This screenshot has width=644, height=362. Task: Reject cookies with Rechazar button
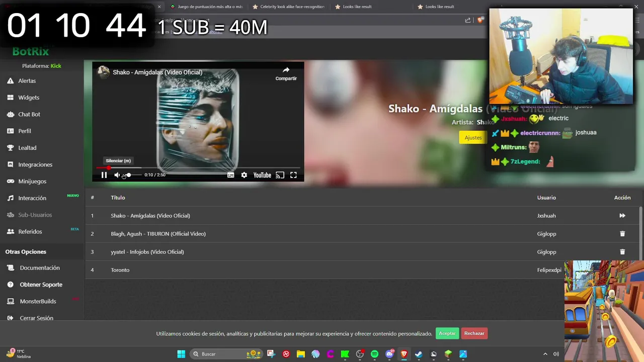[x=474, y=333]
